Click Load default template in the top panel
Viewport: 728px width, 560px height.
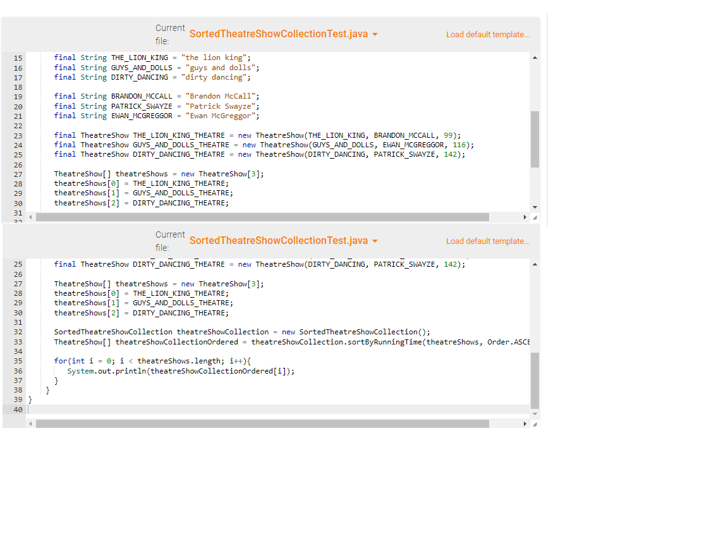click(x=488, y=34)
